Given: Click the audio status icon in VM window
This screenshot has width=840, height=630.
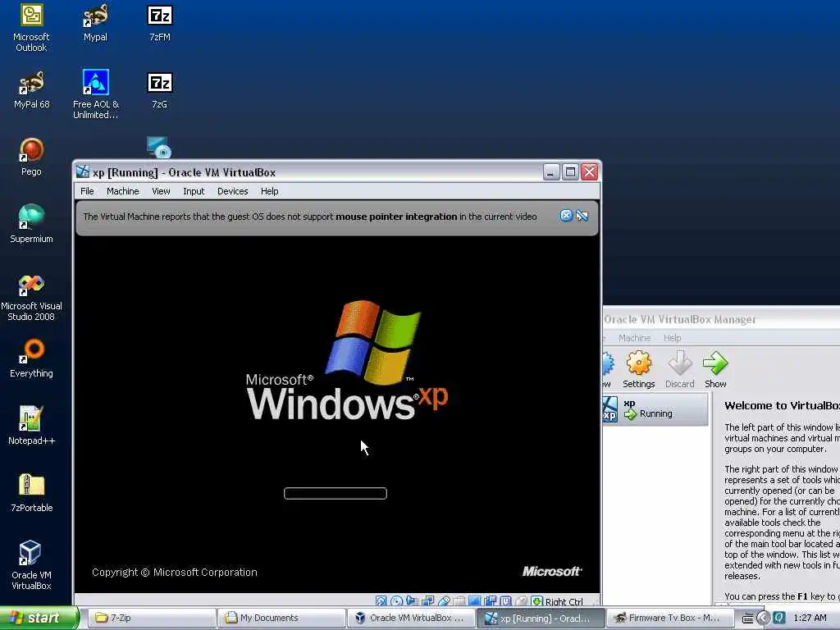Looking at the screenshot, I should click(412, 601).
